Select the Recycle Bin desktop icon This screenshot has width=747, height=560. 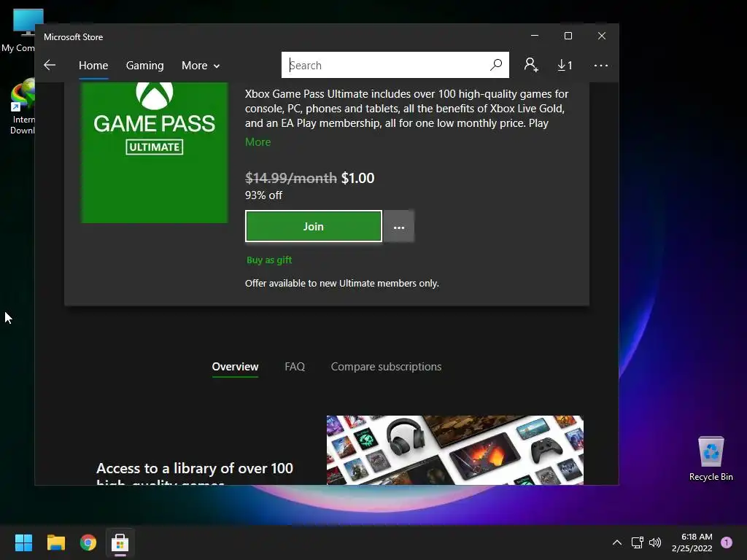point(711,459)
